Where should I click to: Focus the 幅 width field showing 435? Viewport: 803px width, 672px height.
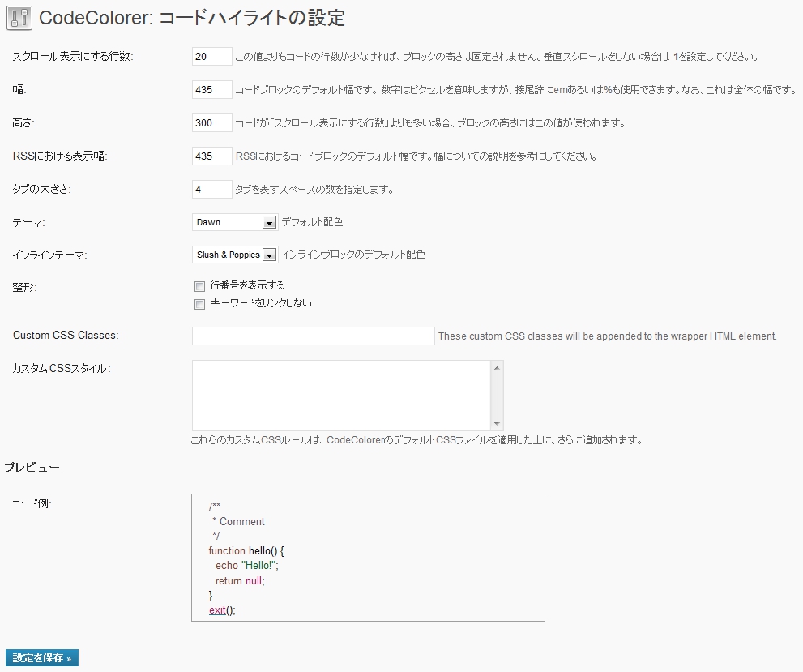(x=212, y=90)
